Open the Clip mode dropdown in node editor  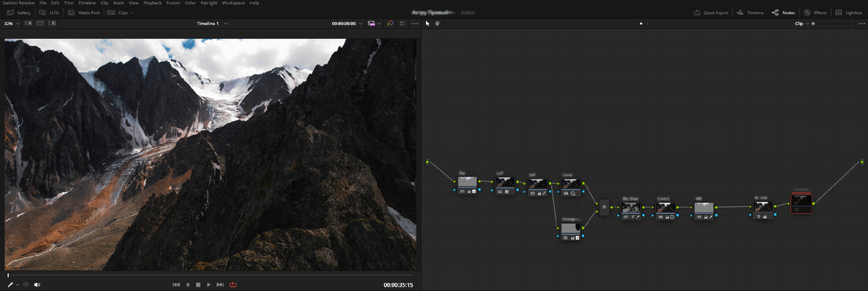tap(801, 24)
